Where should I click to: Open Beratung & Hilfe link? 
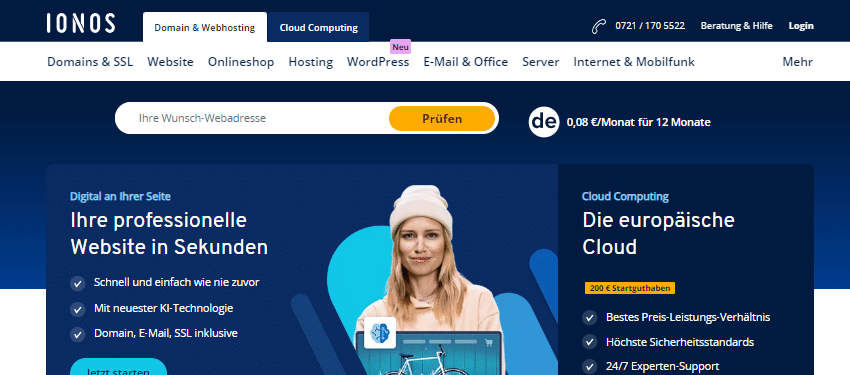pyautogui.click(x=737, y=25)
